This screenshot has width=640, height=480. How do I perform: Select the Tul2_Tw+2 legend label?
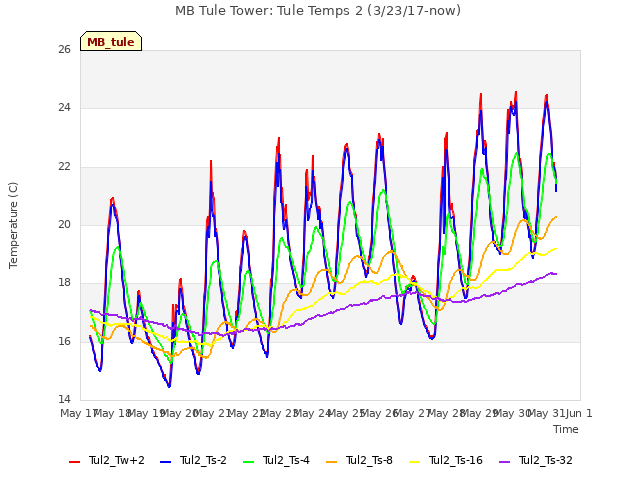pos(117,460)
